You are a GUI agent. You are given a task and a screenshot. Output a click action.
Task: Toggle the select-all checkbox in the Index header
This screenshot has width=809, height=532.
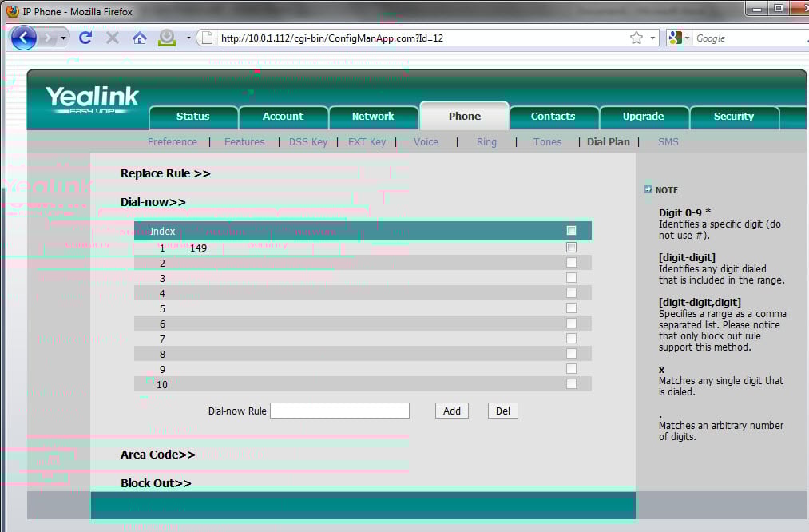pyautogui.click(x=571, y=231)
